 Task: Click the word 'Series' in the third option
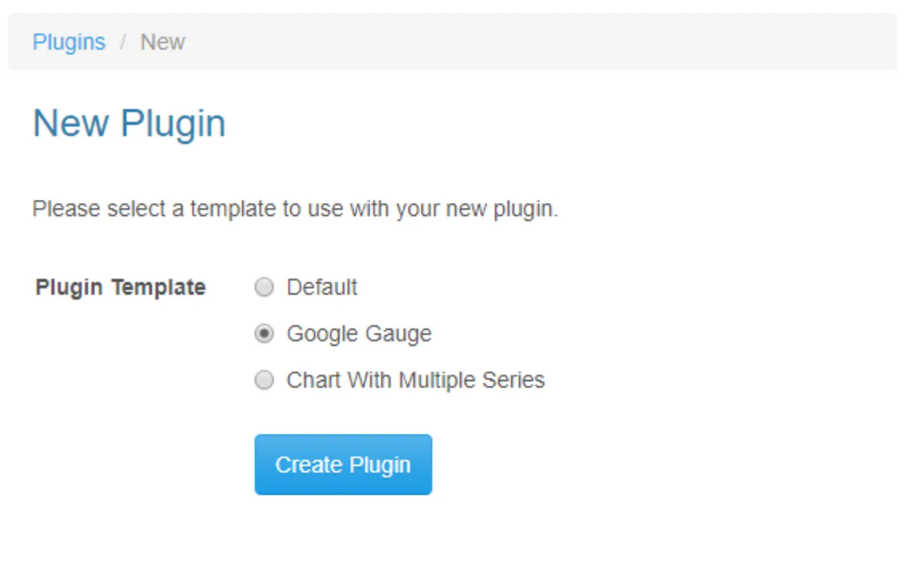(513, 380)
